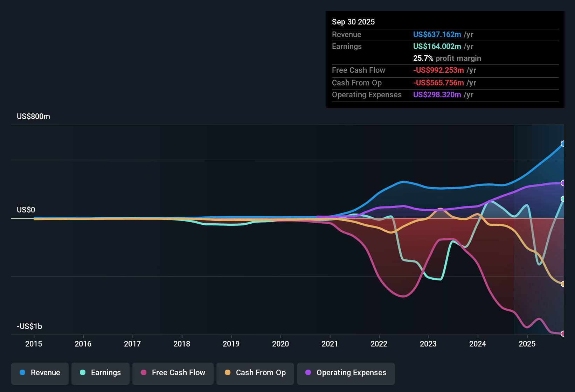The height and width of the screenshot is (392, 575).
Task: Click the teal Earnings legend dot
Action: point(83,373)
